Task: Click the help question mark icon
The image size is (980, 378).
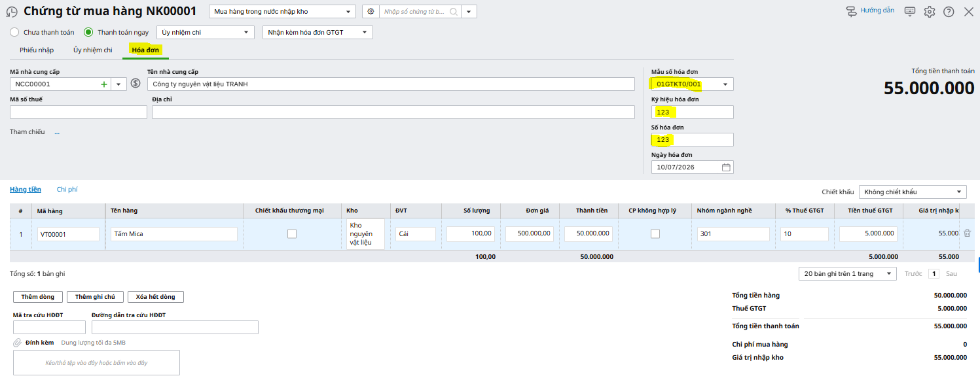Action: pyautogui.click(x=949, y=11)
